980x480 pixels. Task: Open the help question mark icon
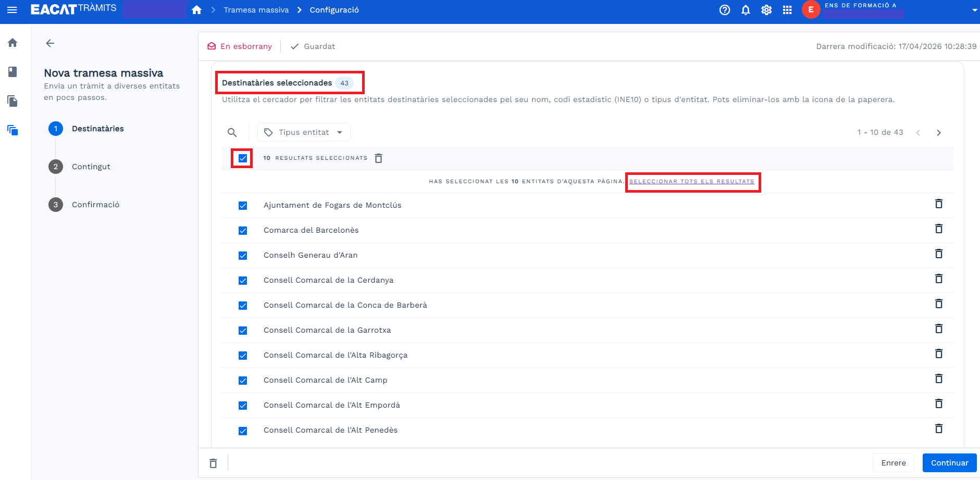pos(724,10)
